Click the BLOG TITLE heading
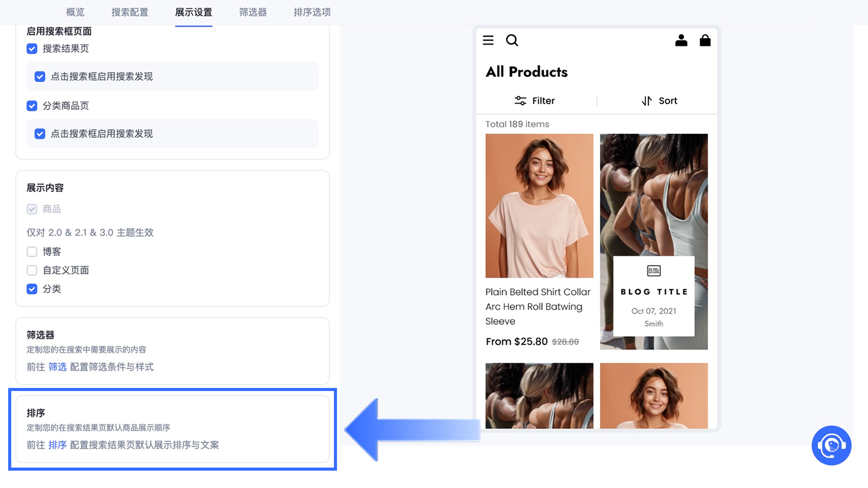Image resolution: width=868 pixels, height=488 pixels. point(654,292)
